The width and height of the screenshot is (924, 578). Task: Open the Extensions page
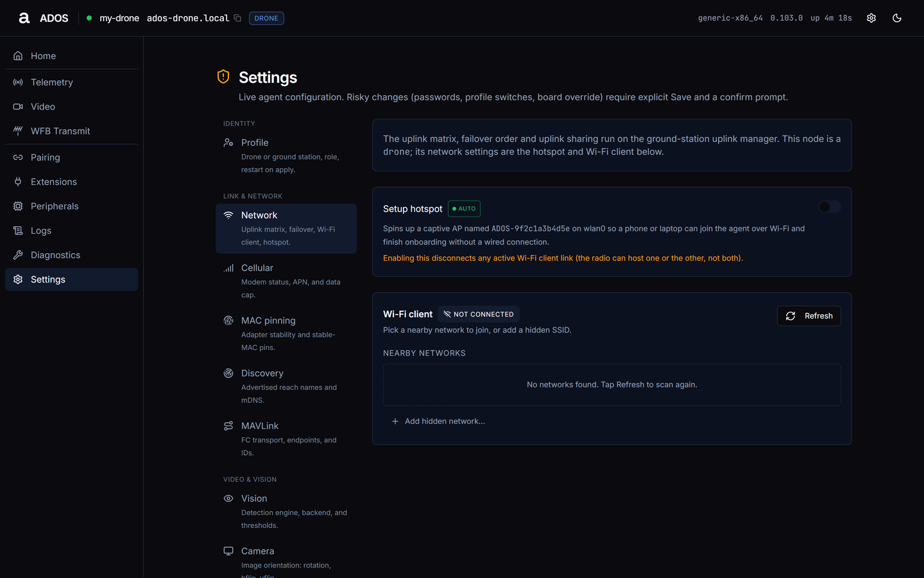point(71,182)
